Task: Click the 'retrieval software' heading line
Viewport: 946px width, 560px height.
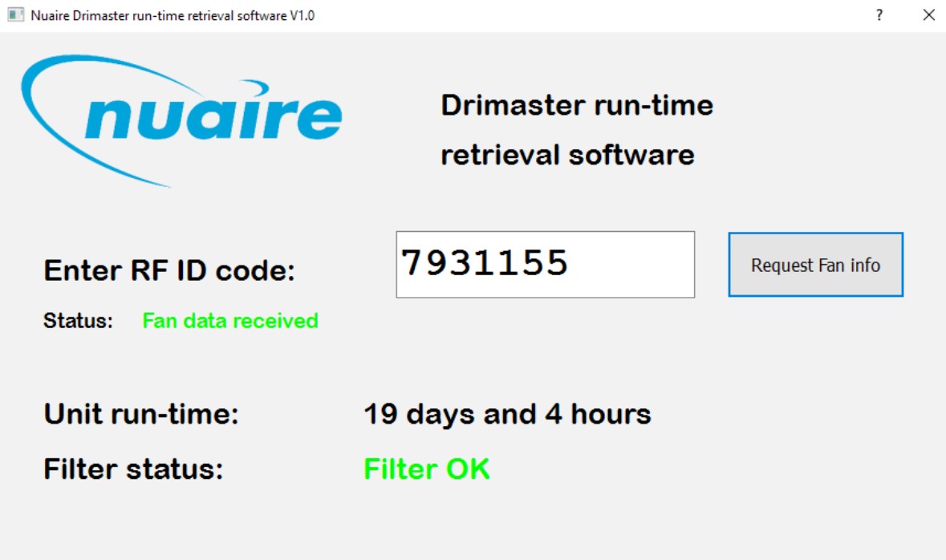Action: click(x=567, y=155)
